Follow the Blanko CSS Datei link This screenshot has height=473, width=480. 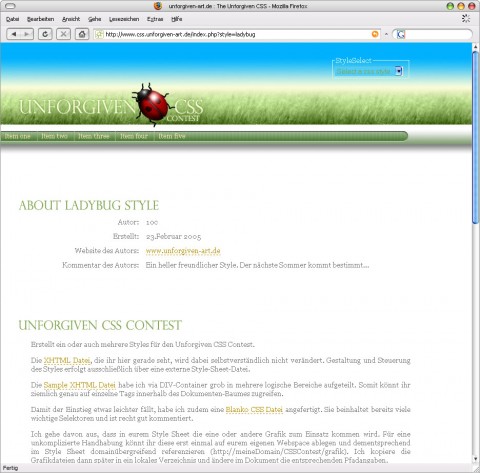click(x=254, y=409)
